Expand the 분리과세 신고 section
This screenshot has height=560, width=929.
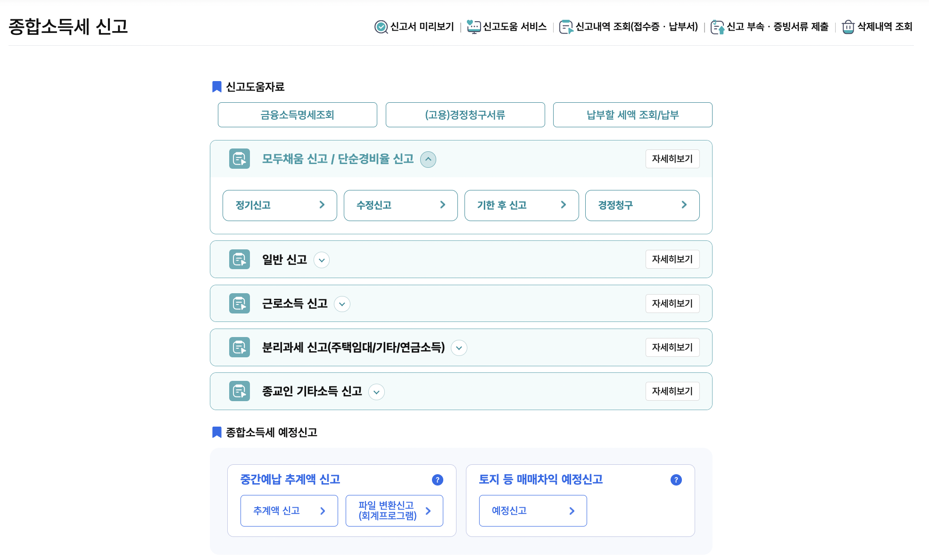tap(459, 348)
